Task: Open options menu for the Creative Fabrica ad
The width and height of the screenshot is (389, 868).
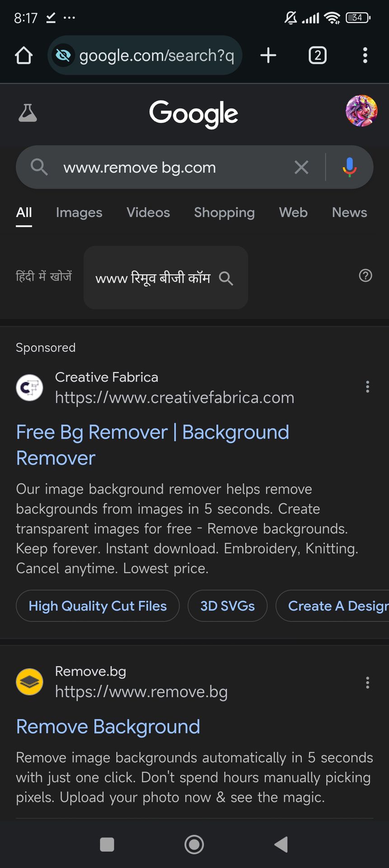Action: click(368, 387)
